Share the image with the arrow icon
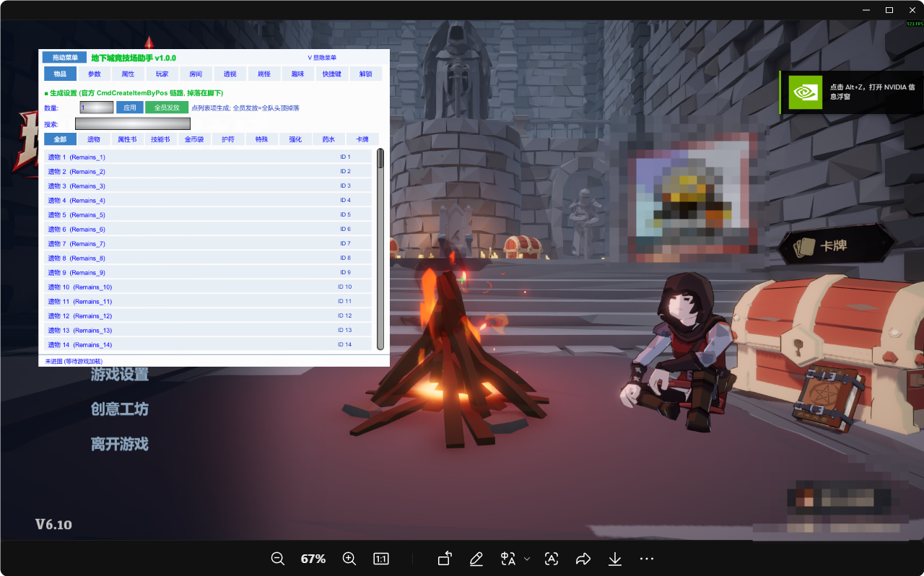 tap(583, 559)
